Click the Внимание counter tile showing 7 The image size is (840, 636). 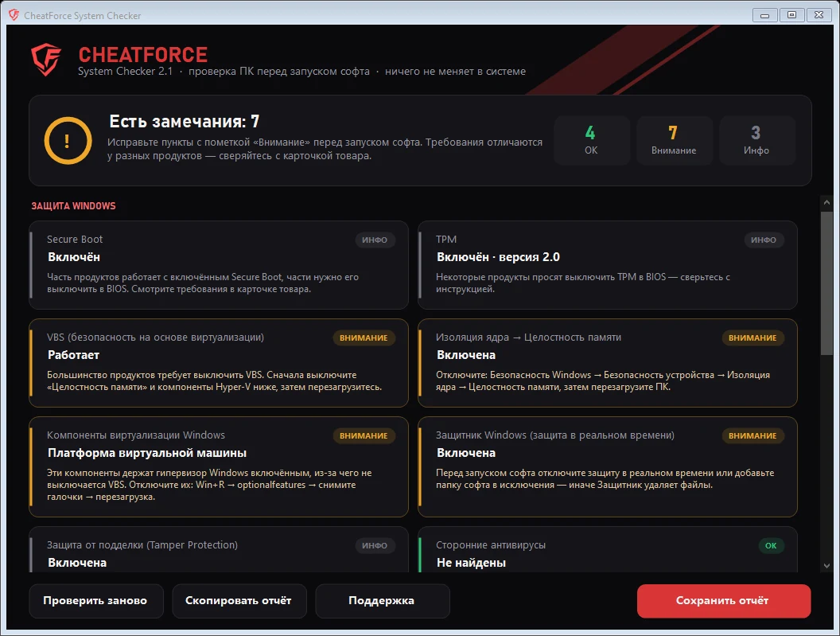coord(674,141)
